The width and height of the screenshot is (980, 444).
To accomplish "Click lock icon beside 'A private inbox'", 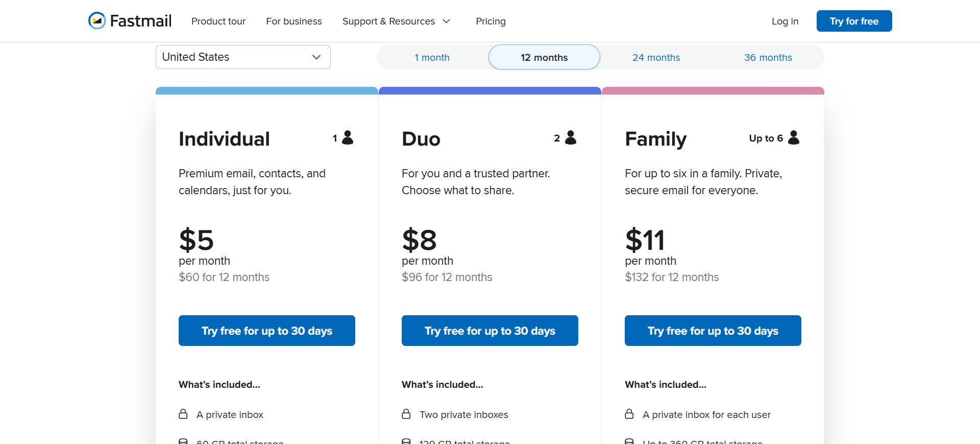I will (183, 414).
